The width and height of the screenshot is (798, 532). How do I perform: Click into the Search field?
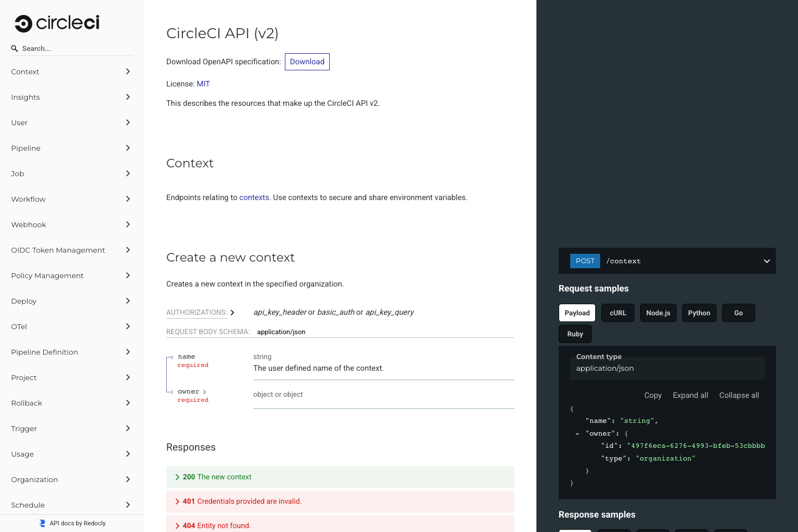(x=72, y=48)
